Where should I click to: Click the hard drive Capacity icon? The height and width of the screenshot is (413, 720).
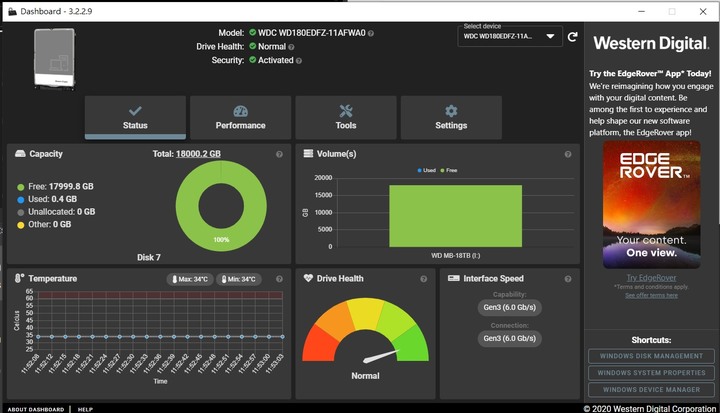pyautogui.click(x=20, y=154)
